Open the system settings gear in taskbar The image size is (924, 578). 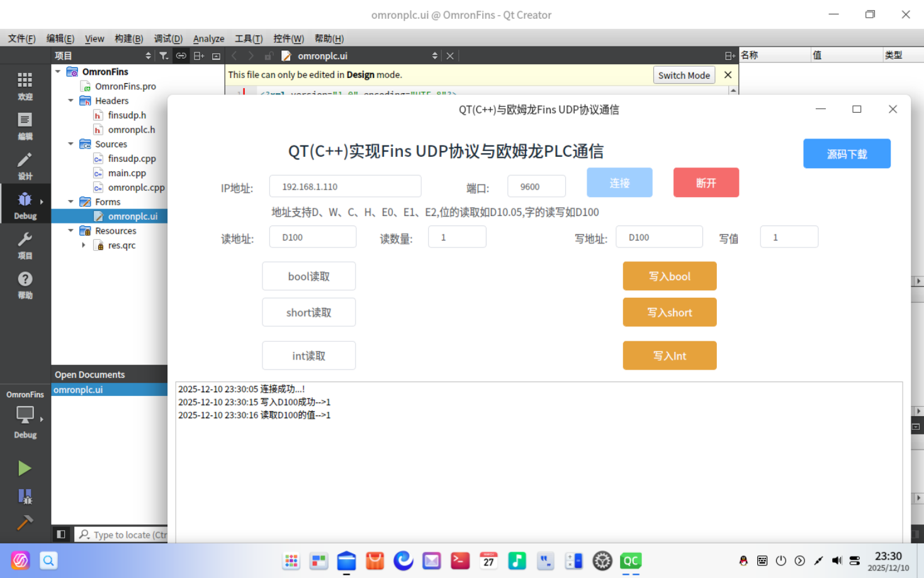click(602, 560)
